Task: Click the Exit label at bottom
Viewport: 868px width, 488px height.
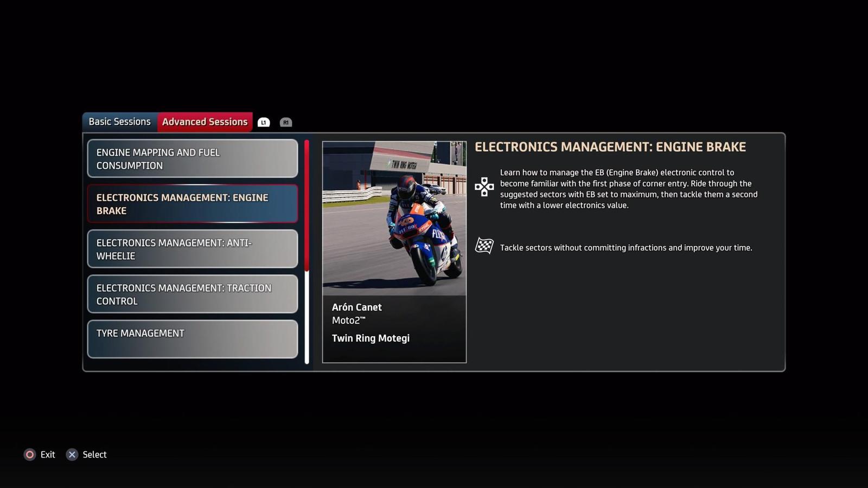Action: 48,454
